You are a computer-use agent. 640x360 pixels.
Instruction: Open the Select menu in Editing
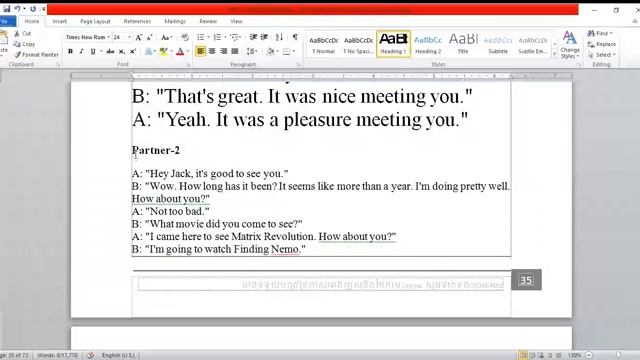[x=602, y=55]
